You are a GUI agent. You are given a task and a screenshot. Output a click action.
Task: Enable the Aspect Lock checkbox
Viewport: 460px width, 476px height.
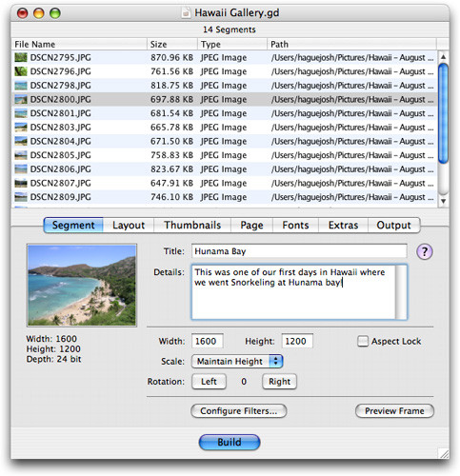coord(363,341)
